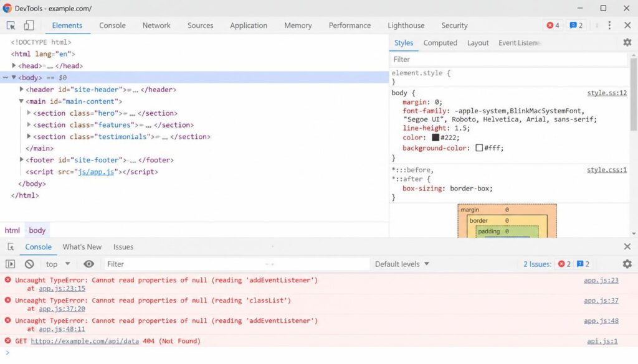Expand the section hero node

coord(29,113)
